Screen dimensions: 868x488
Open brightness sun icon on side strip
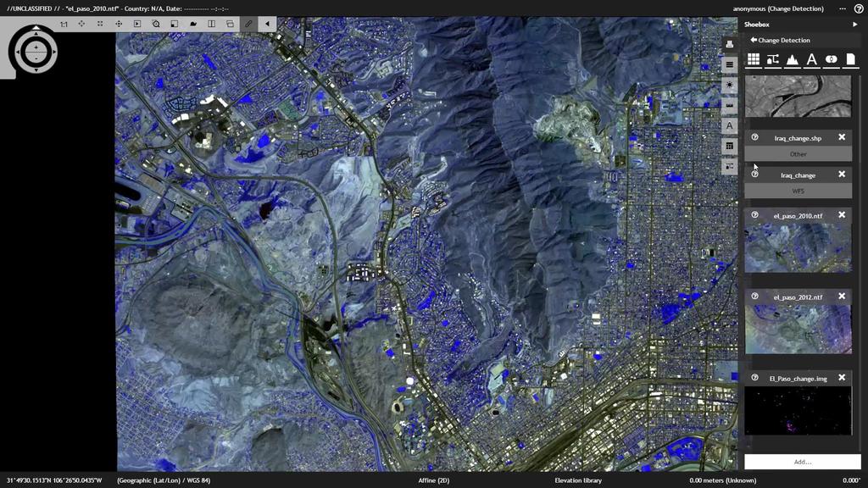[x=730, y=85]
